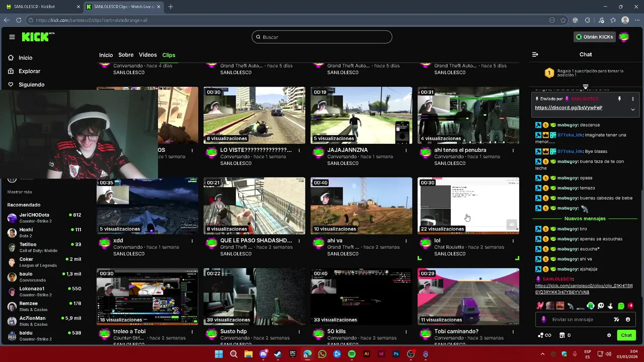Screen dimensions: 644x362
Task: Open a new browser tab
Action: click(x=171, y=7)
